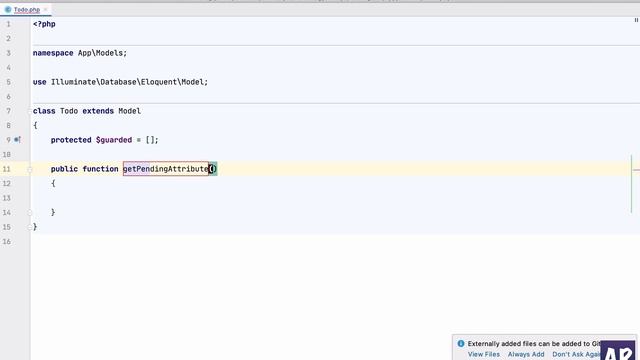Click the error stripe marker beside line 11
Image resolution: width=640 pixels, height=360 pixels.
[x=636, y=170]
